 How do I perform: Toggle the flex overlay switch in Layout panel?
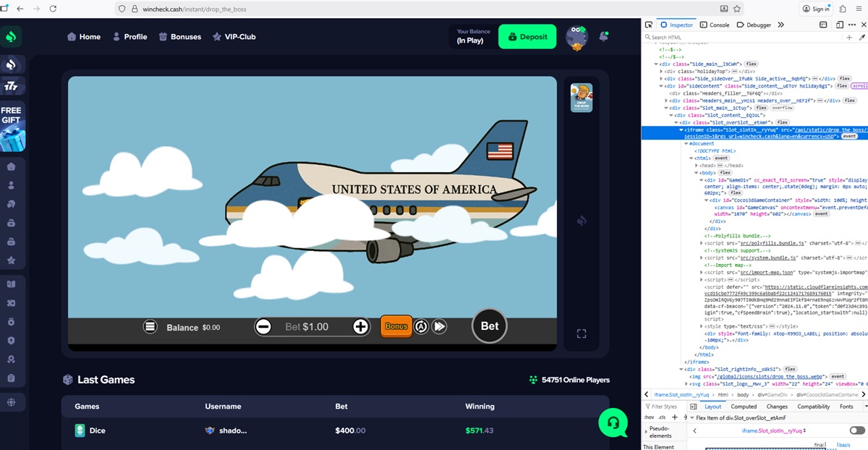857,430
